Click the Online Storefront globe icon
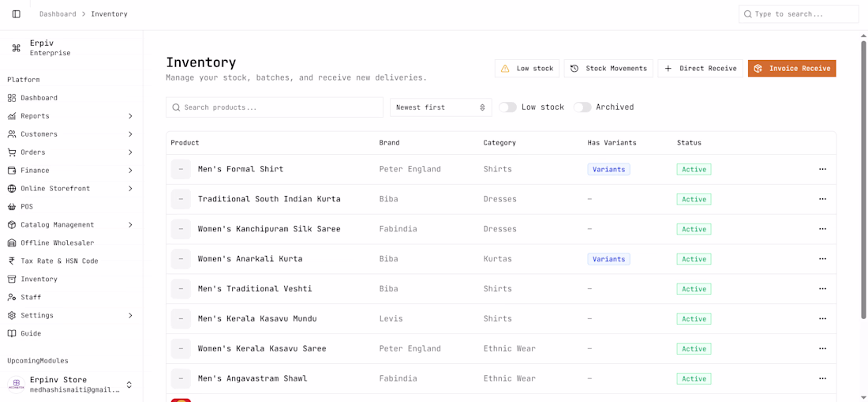The height and width of the screenshot is (402, 868). [x=12, y=189]
